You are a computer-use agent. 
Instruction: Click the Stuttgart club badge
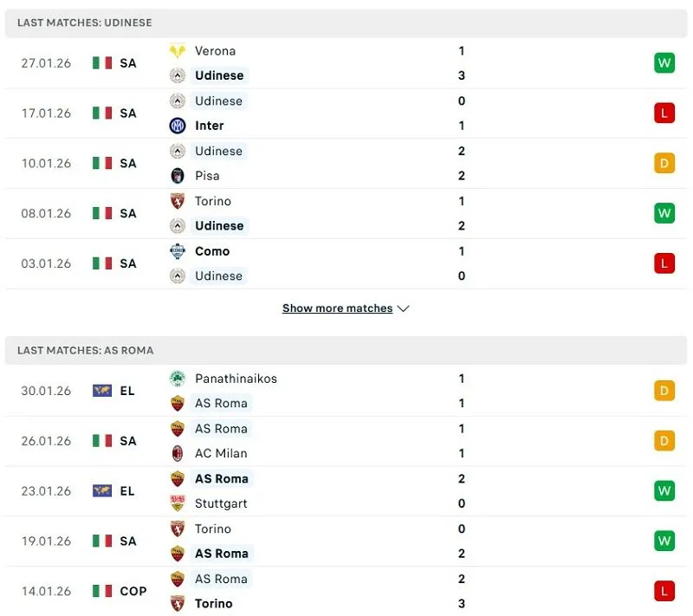pos(178,503)
